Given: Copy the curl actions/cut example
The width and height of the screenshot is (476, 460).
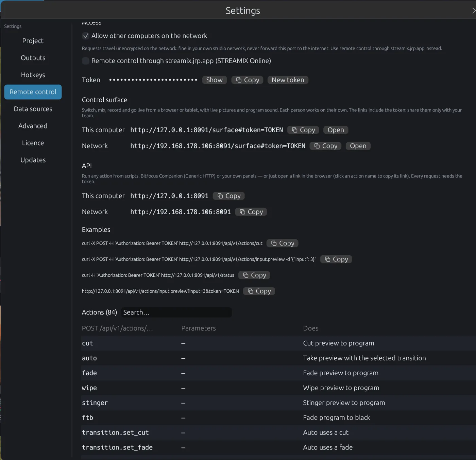Looking at the screenshot, I should (x=282, y=243).
